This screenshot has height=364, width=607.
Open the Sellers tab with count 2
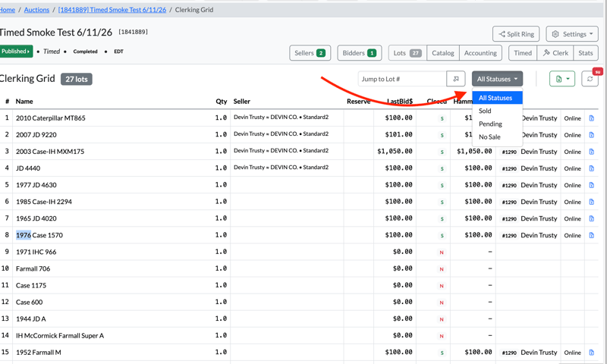[x=310, y=53]
